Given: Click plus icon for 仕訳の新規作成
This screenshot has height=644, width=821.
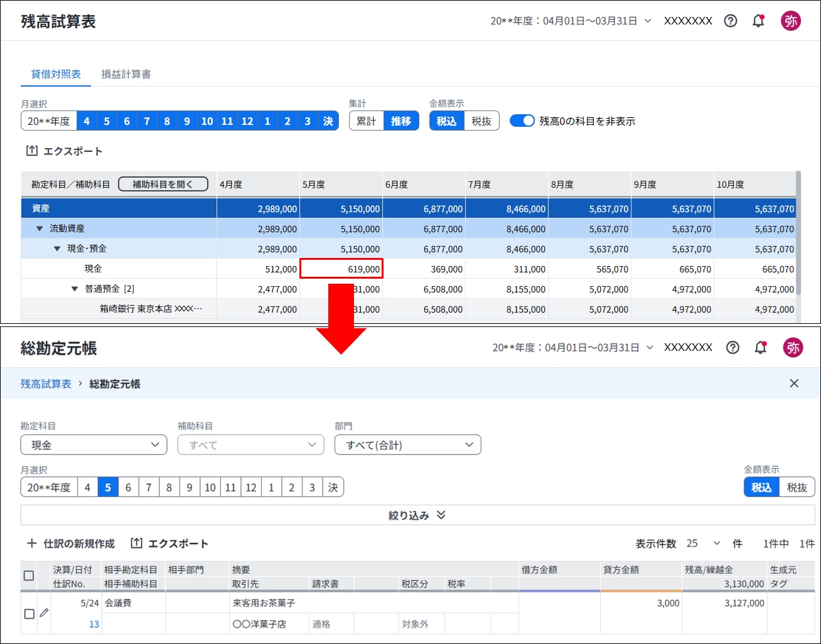Looking at the screenshot, I should click(x=32, y=544).
